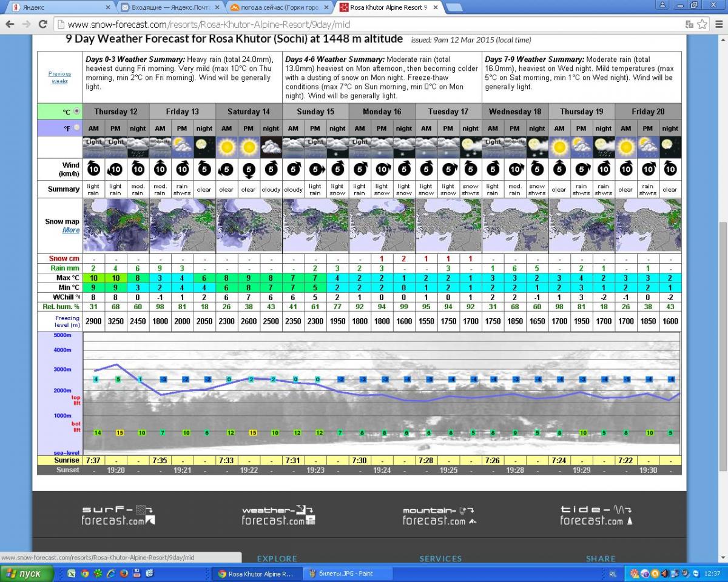Select the °C temperature unit radio button
This screenshot has height=582, width=728.
point(76,112)
